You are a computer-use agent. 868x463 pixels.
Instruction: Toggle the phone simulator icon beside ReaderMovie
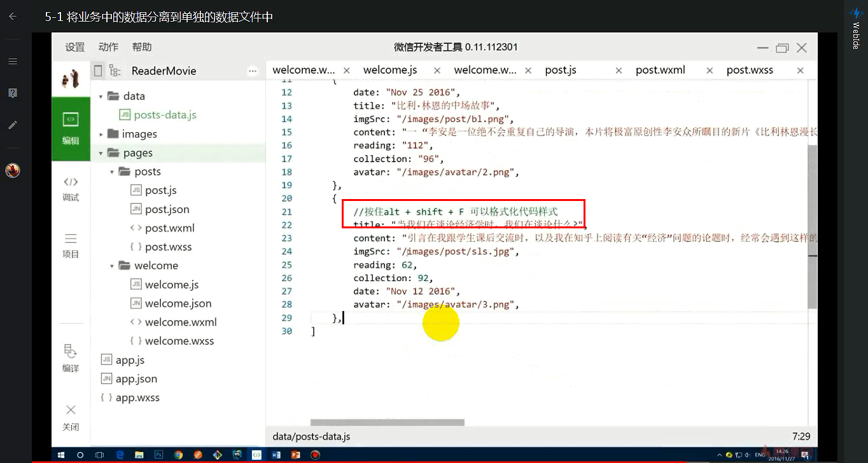tap(98, 71)
